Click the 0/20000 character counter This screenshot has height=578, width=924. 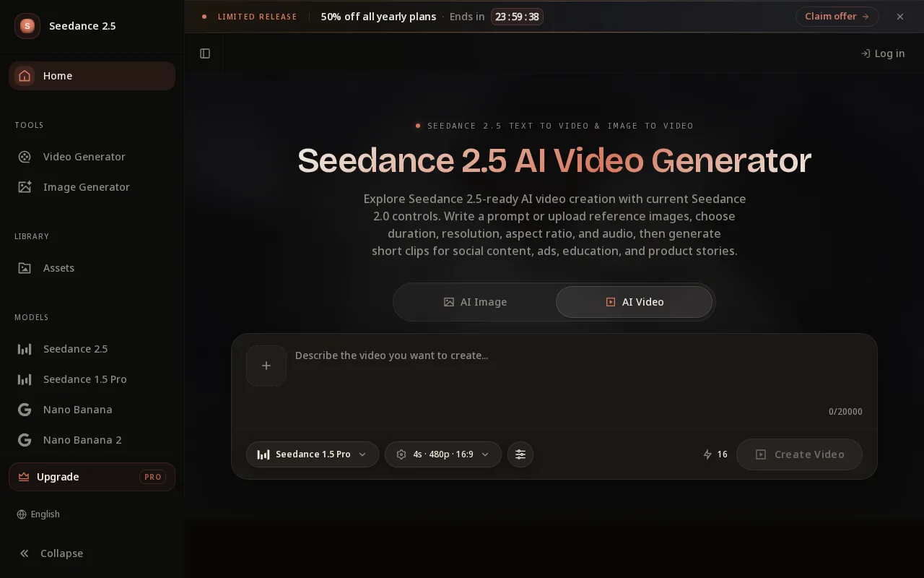[845, 412]
